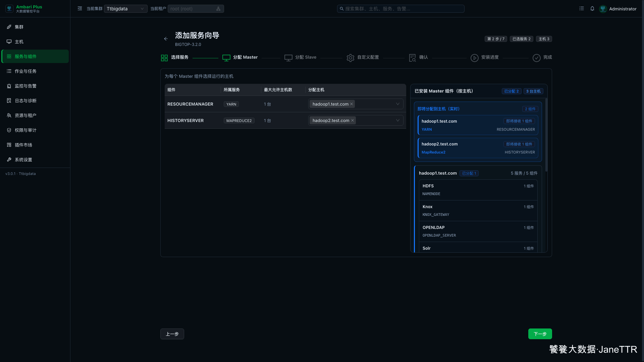Click the 分配 Slave step monitor icon

pyautogui.click(x=288, y=58)
